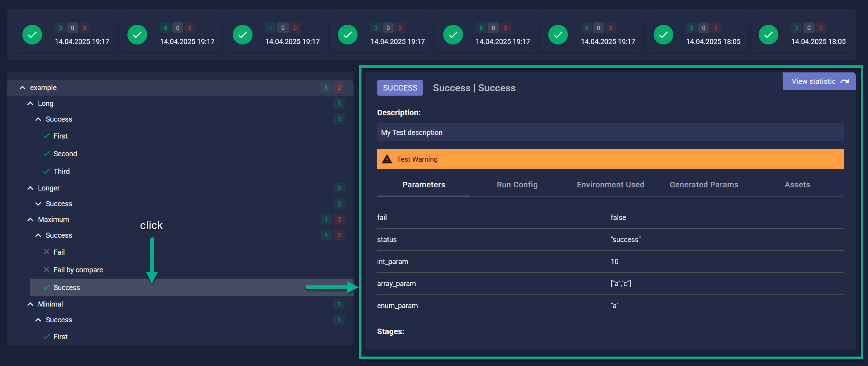Viewport: 868px width, 366px height.
Task: Collapse the example root node
Action: click(x=22, y=88)
